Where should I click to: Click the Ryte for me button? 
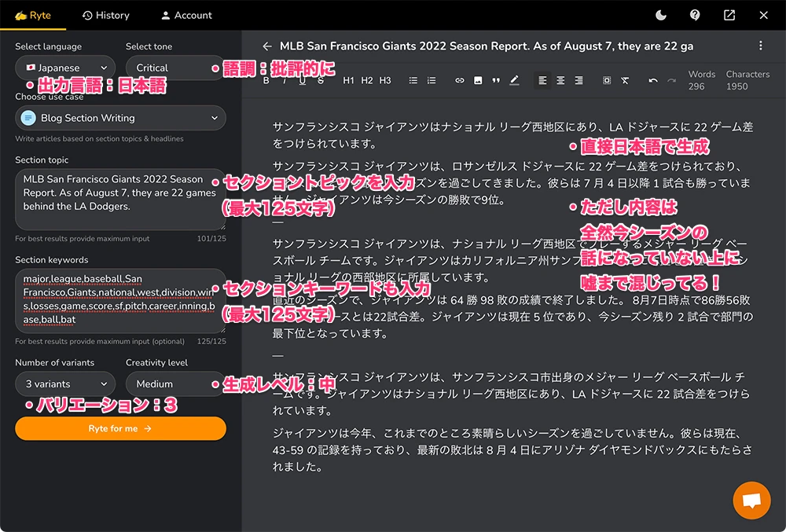pos(120,429)
